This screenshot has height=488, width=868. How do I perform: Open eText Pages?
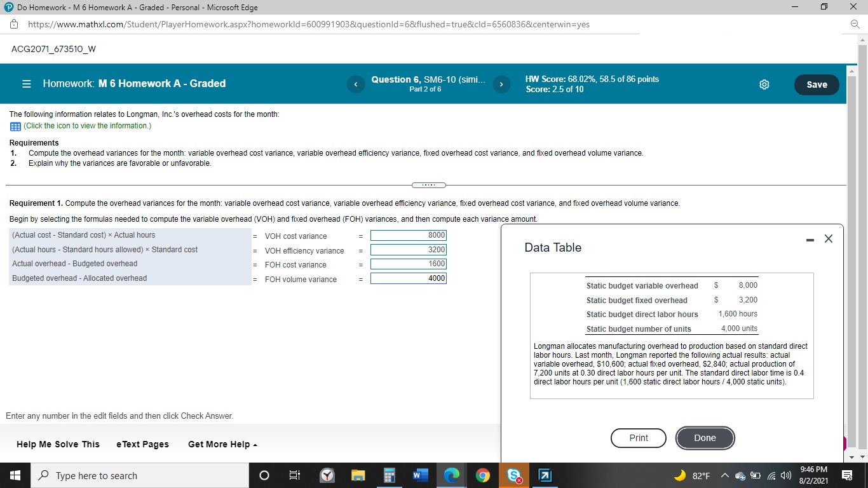coord(142,444)
